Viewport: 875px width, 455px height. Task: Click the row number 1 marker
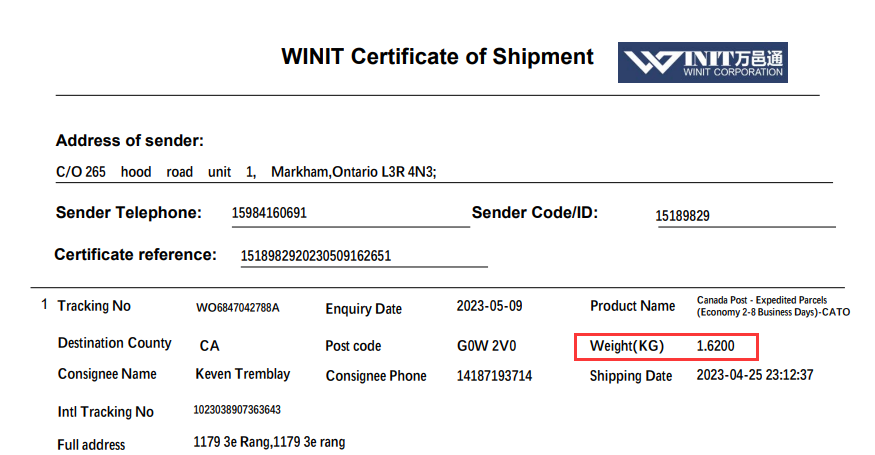(44, 305)
